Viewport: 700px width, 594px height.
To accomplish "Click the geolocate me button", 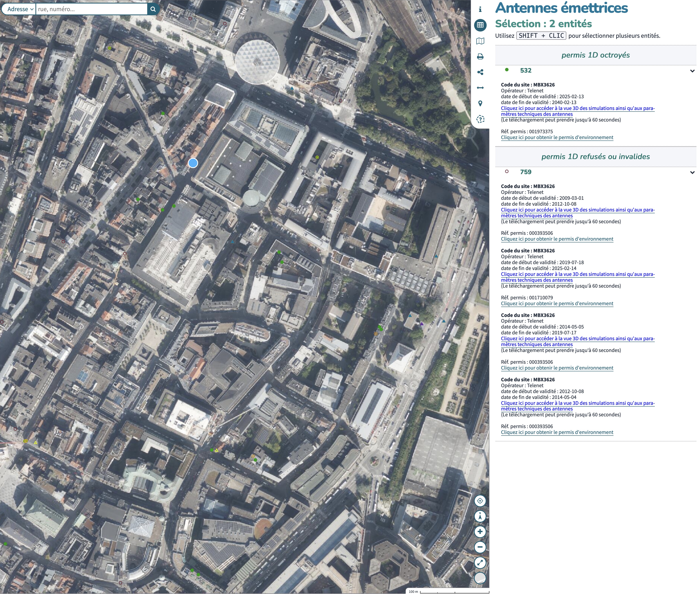I will (x=480, y=501).
